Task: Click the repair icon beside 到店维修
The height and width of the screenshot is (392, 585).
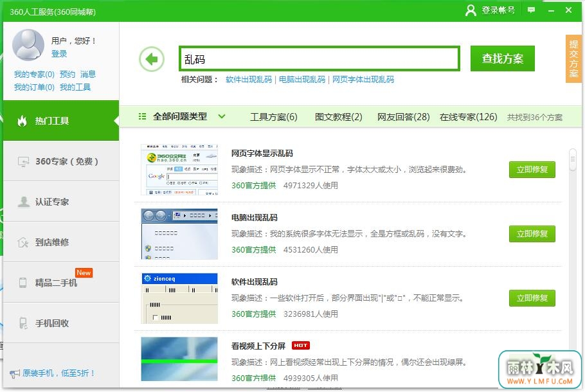Action: coord(22,242)
